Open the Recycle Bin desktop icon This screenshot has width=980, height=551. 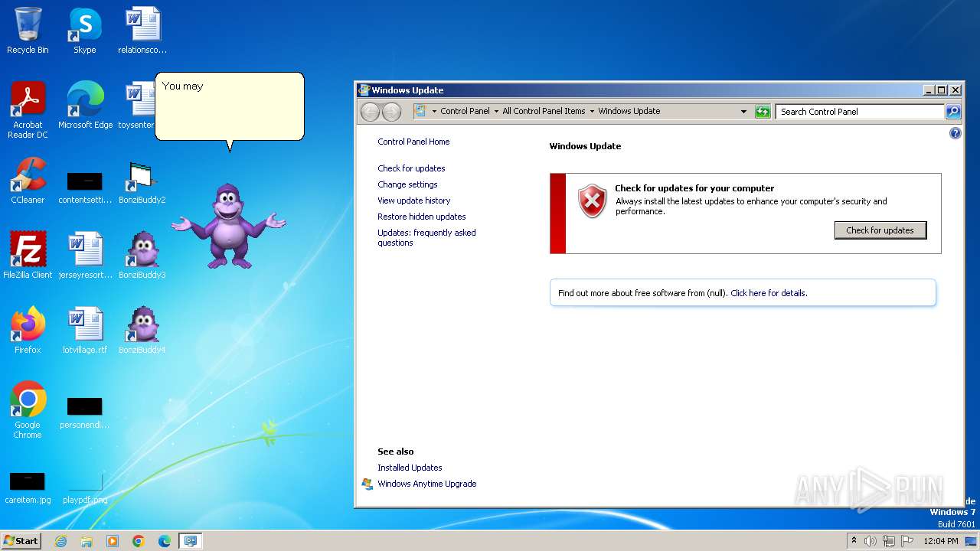pyautogui.click(x=28, y=31)
